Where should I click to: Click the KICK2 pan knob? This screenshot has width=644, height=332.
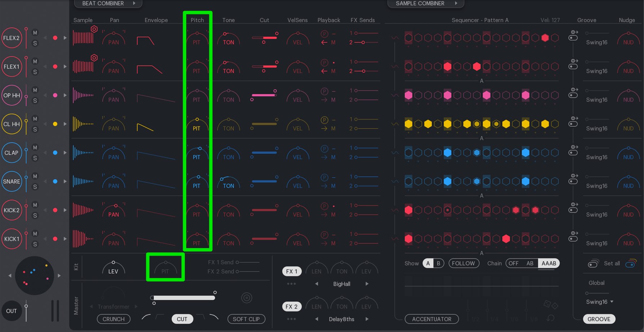pyautogui.click(x=114, y=210)
